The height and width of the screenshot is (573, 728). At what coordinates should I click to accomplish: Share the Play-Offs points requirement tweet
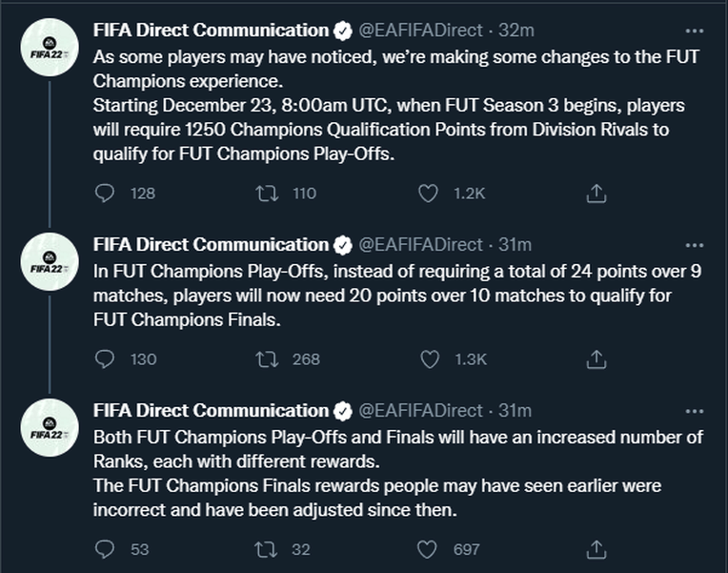pos(596,359)
